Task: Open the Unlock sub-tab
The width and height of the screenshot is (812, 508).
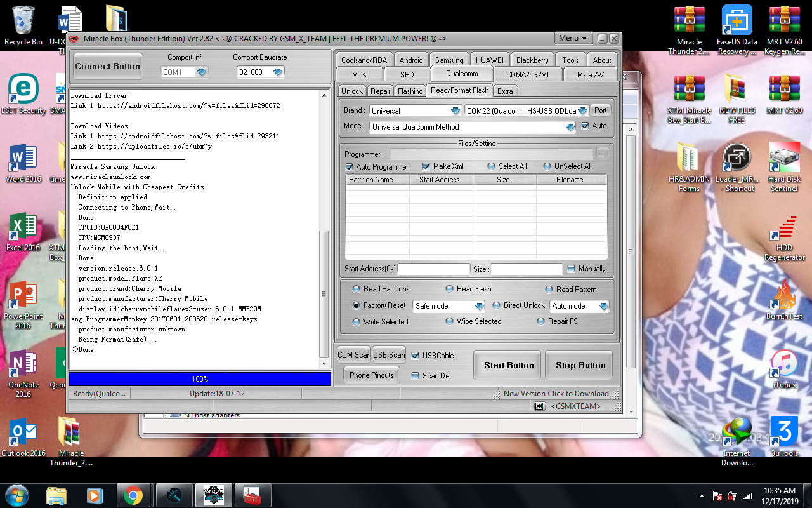Action: [x=352, y=91]
